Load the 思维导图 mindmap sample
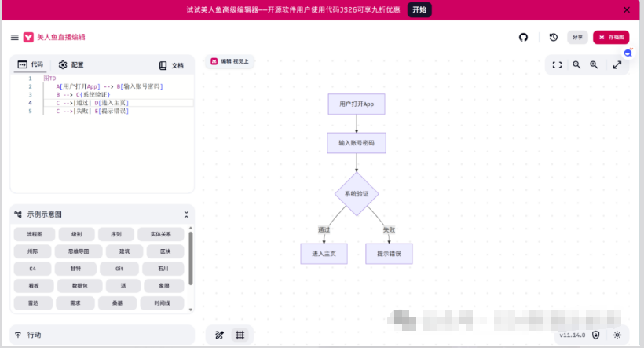Screen dimensions: 644x348 pos(79,251)
